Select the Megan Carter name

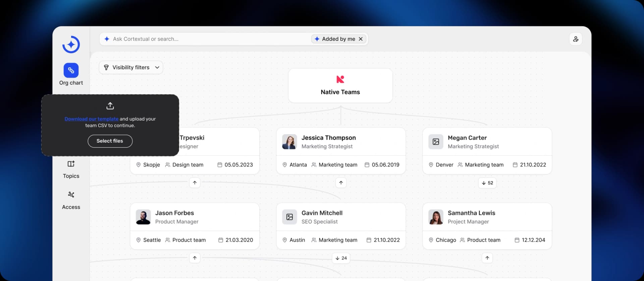click(467, 138)
